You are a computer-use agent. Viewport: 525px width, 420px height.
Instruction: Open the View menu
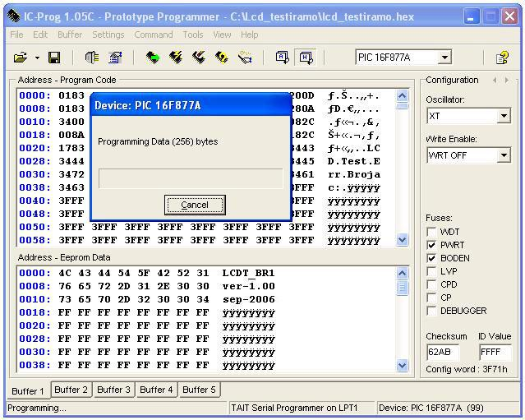pos(222,35)
